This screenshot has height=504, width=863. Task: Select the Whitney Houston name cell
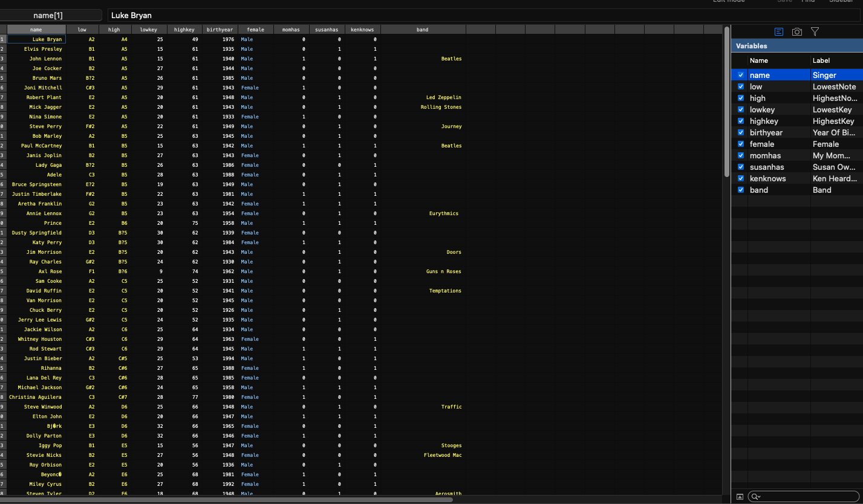coord(36,339)
